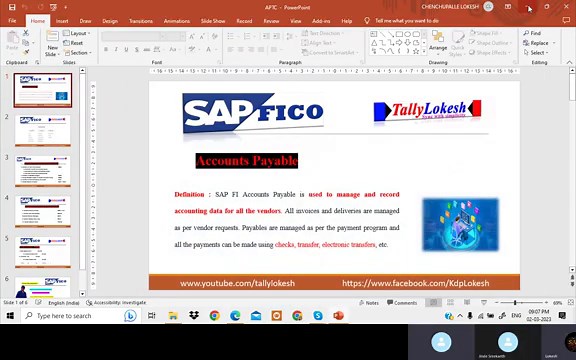Open the Layout dropdown
Image resolution: width=576 pixels, height=360 pixels.
click(76, 33)
